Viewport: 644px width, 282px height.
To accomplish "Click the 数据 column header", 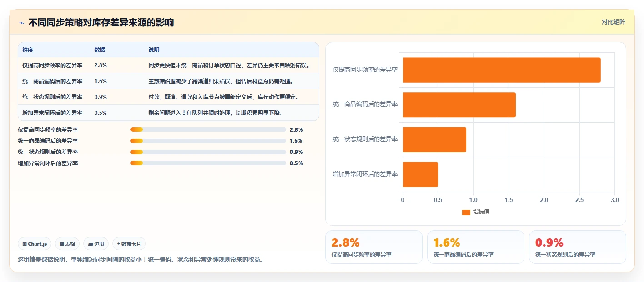I will pos(100,49).
